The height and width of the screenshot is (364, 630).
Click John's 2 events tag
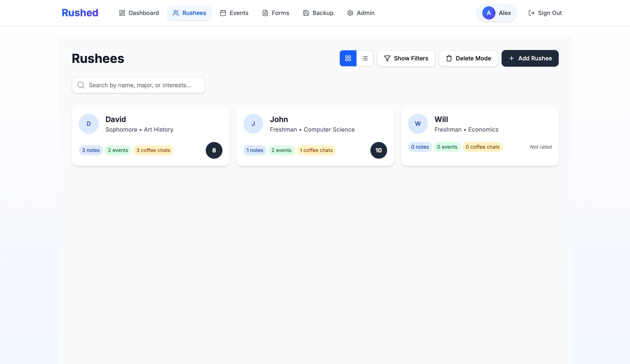pyautogui.click(x=281, y=150)
